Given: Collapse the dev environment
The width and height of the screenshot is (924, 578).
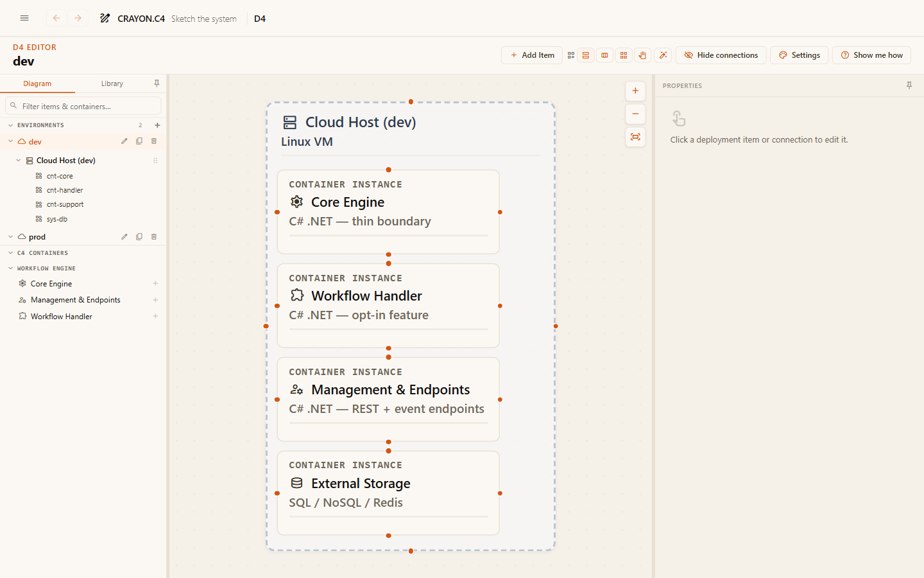Looking at the screenshot, I should coord(10,141).
